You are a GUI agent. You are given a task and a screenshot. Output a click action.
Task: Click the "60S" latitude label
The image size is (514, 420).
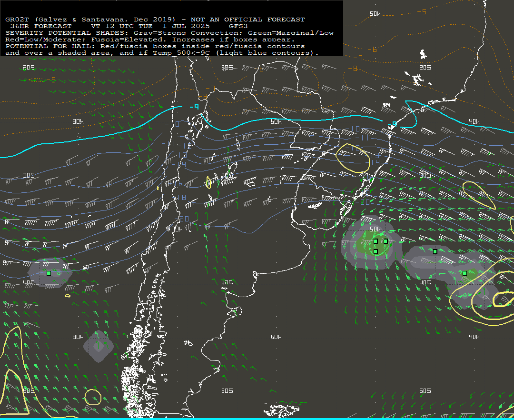click(x=29, y=391)
